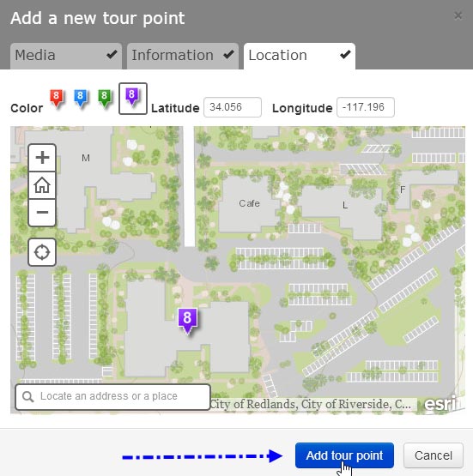
Task: Click the Esri logo on the map
Action: click(441, 404)
